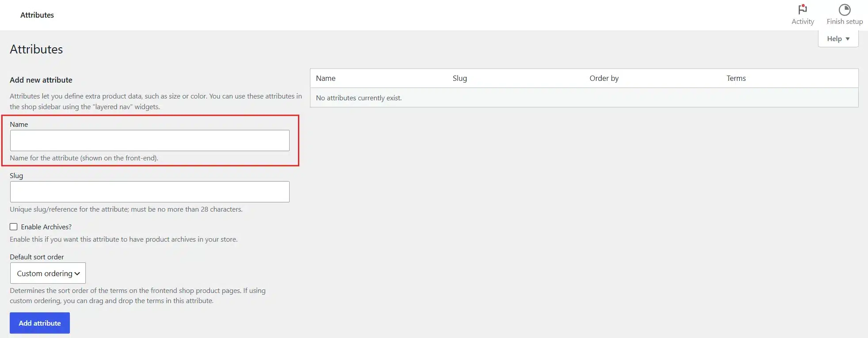868x338 pixels.
Task: Click the 'Name for the attribute' hint text
Action: pos(84,158)
